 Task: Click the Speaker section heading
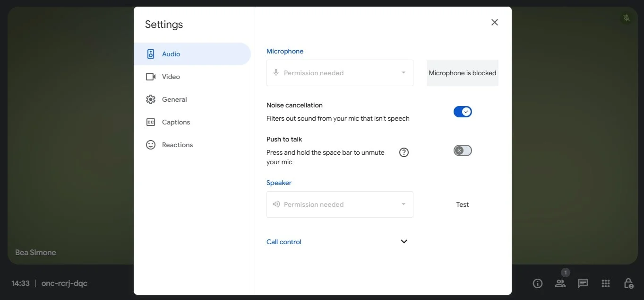coord(279,183)
